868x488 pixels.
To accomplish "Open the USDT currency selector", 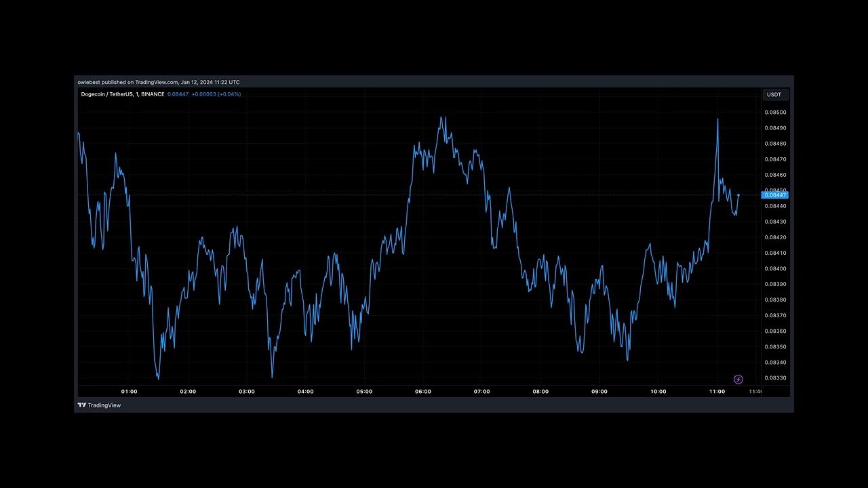I will click(x=774, y=95).
